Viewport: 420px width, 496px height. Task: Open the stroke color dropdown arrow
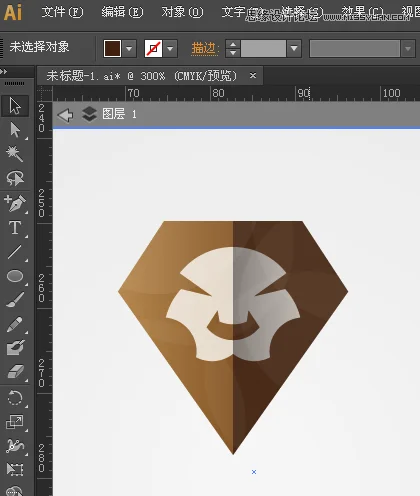pyautogui.click(x=170, y=49)
